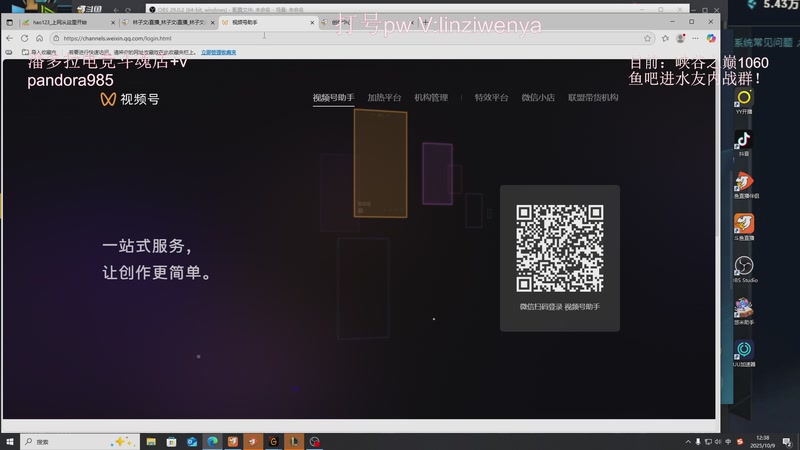The image size is (800, 450).
Task: Open the tab actions icon left of tabs
Action: [x=10, y=22]
